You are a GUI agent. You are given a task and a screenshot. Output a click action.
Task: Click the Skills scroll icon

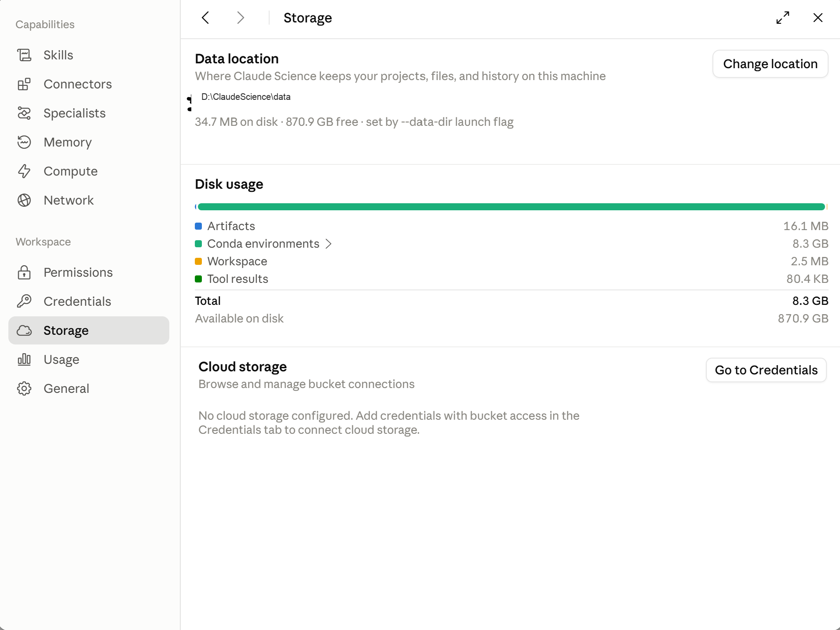click(24, 55)
